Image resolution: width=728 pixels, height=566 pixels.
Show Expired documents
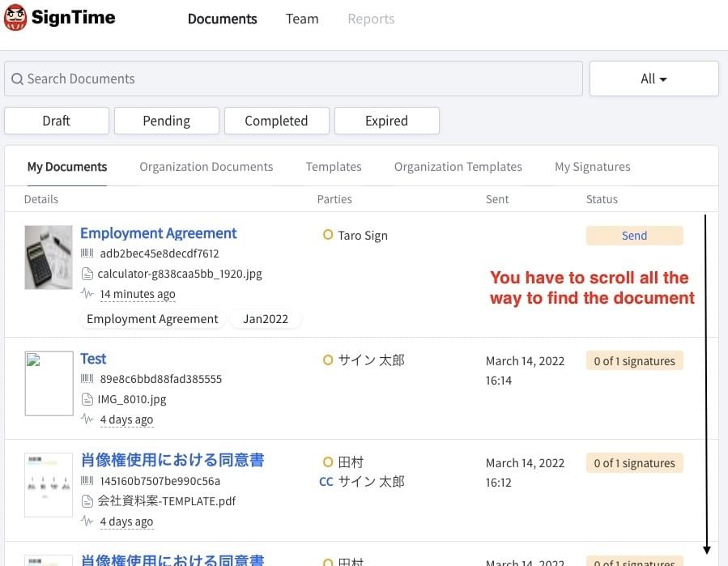387,121
